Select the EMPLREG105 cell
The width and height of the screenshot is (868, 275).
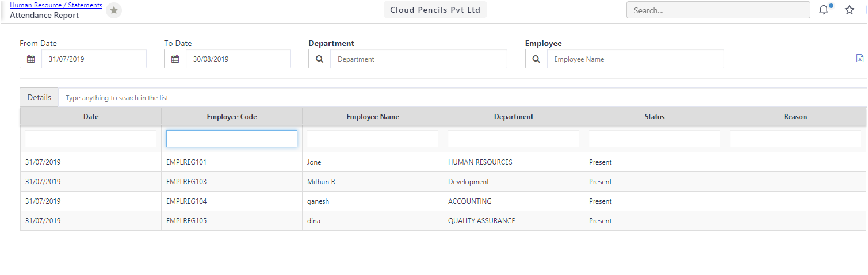pyautogui.click(x=232, y=221)
